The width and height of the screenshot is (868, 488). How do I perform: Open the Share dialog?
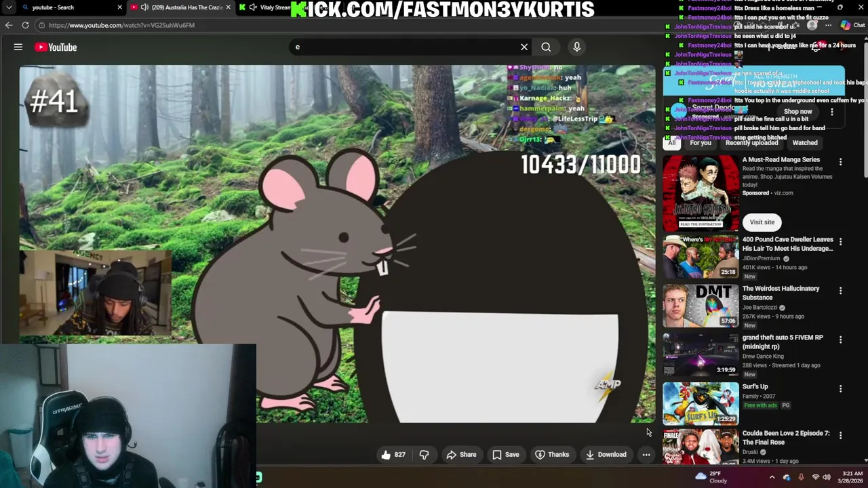pyautogui.click(x=461, y=455)
